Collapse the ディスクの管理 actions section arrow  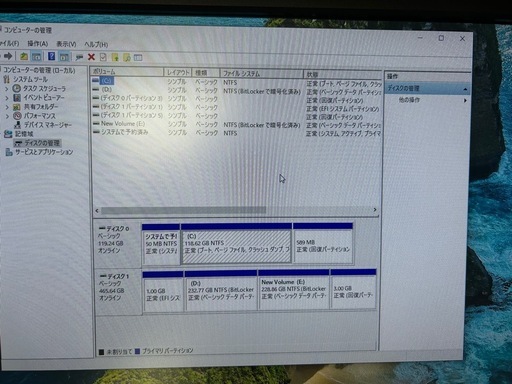(465, 89)
